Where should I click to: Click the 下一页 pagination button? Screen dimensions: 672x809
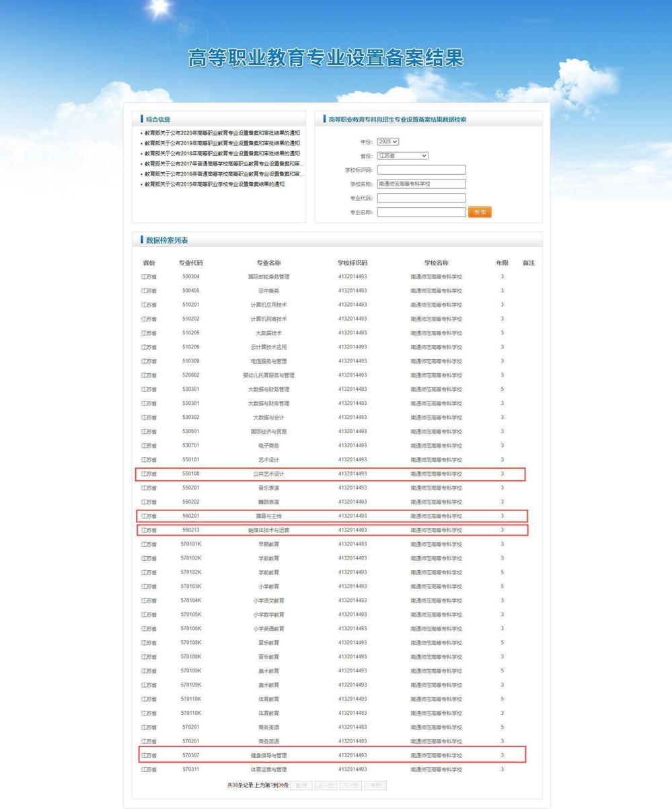[350, 785]
